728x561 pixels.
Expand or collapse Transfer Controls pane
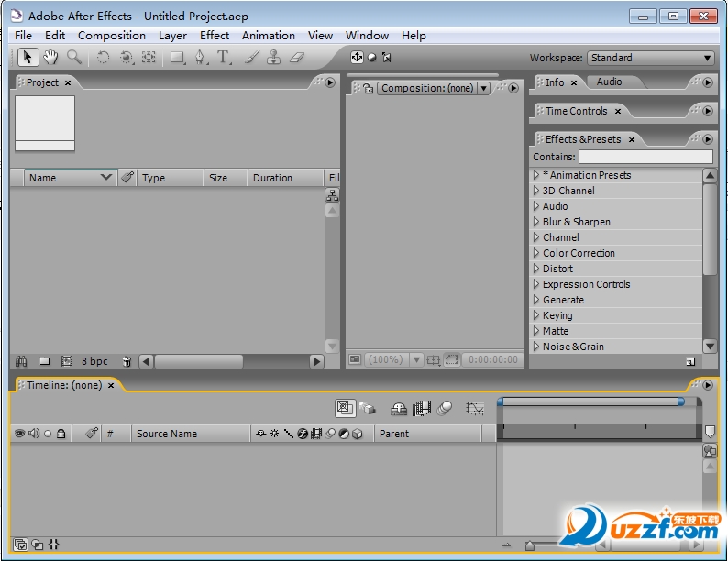[38, 544]
